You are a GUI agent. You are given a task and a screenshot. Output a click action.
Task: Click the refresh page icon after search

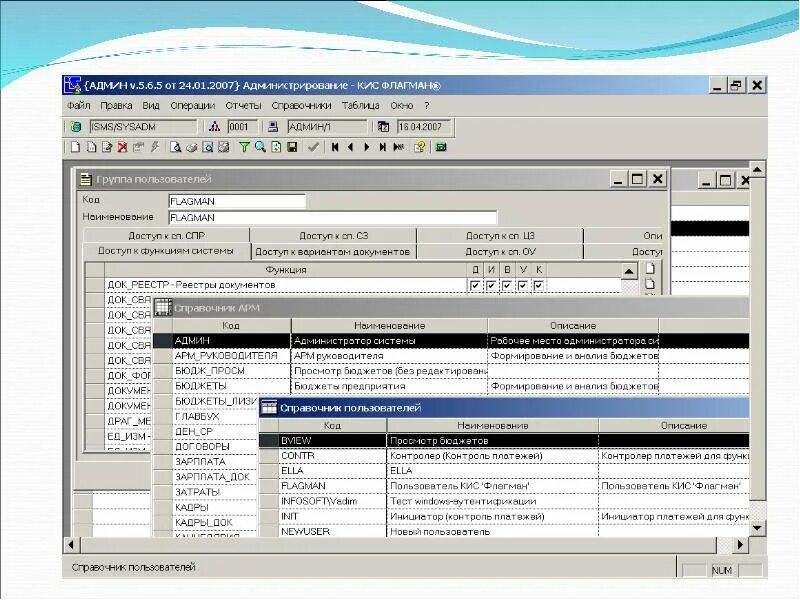[276, 147]
